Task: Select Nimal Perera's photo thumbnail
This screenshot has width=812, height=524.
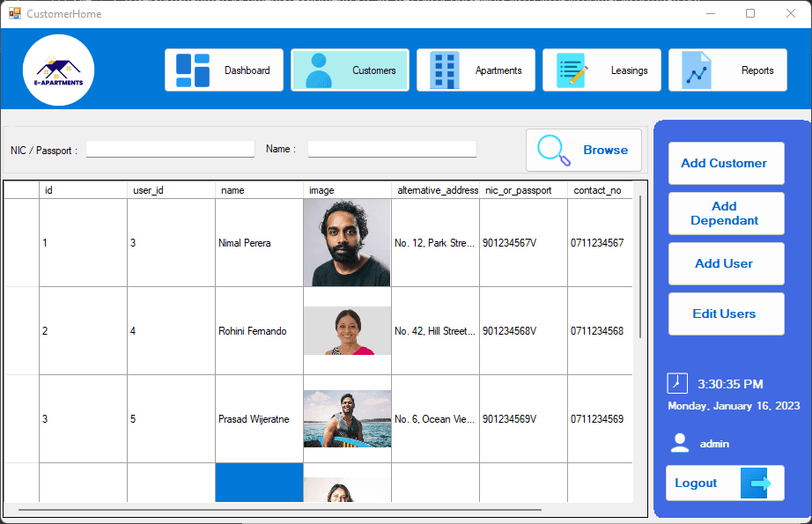Action: [x=347, y=242]
